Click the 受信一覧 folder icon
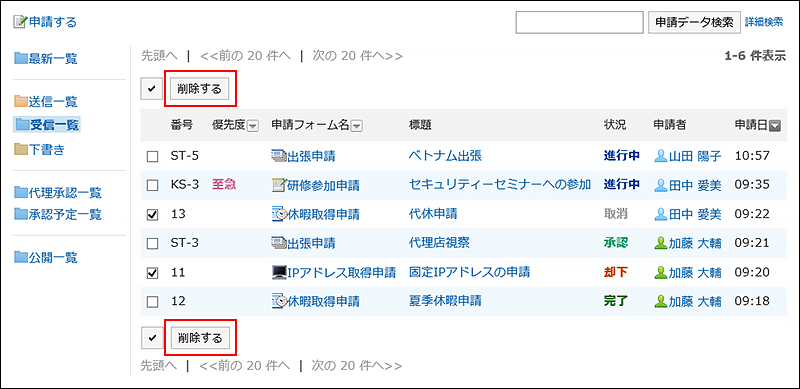Image resolution: width=800 pixels, height=389 pixels. tap(21, 124)
